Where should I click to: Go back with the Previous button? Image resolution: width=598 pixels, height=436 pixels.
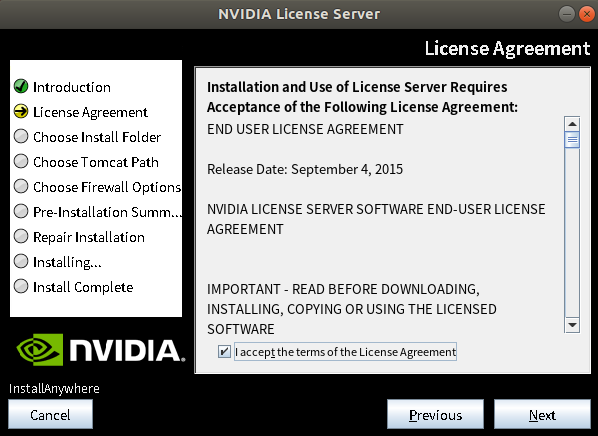point(435,414)
